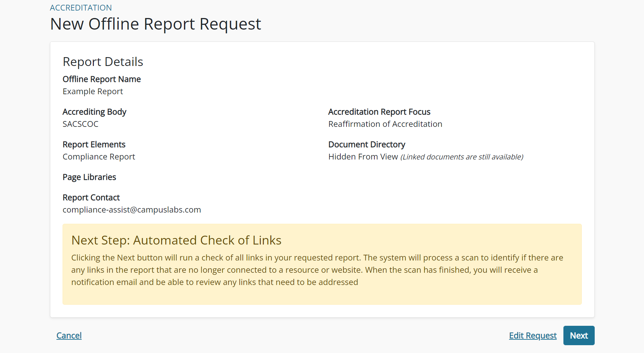This screenshot has height=353, width=644.
Task: Select the Example Report name value
Action: click(x=93, y=91)
